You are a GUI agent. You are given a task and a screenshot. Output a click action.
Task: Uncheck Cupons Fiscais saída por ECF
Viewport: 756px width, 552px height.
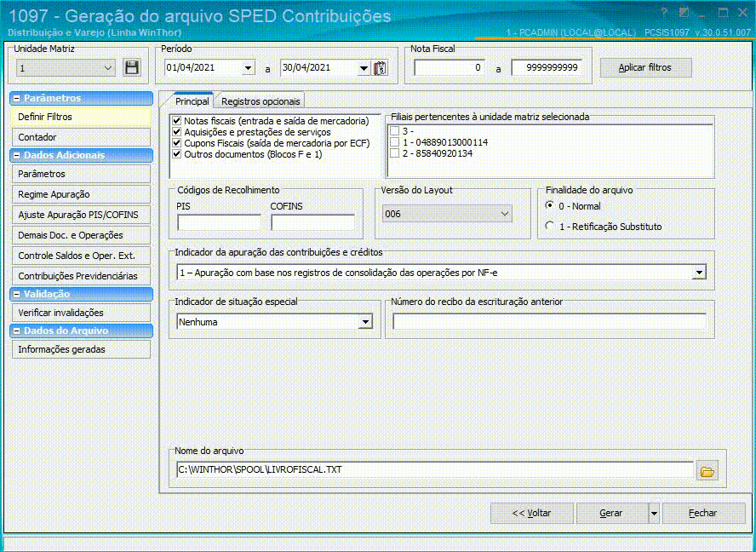(176, 143)
